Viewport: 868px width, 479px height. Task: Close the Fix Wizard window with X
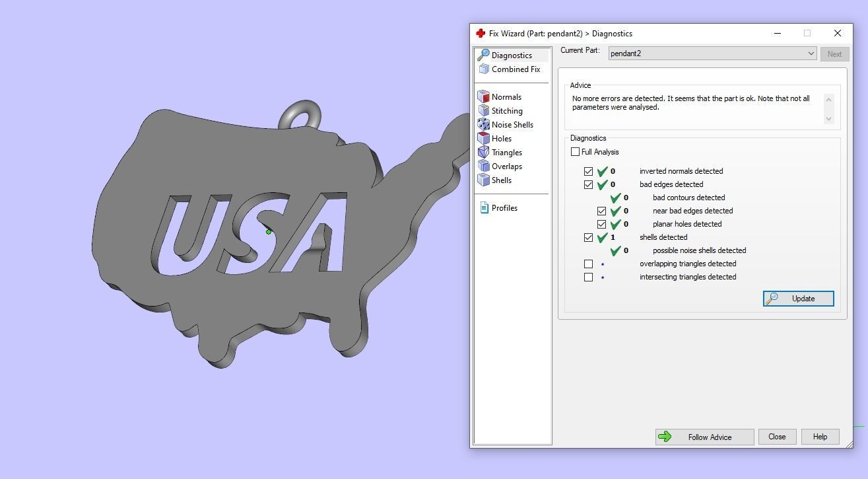[837, 33]
